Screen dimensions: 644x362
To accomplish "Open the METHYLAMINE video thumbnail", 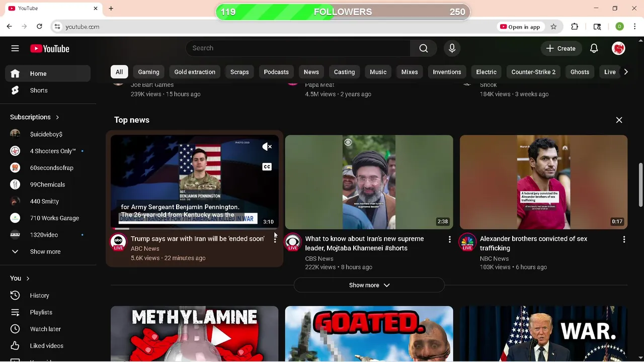I will [194, 333].
